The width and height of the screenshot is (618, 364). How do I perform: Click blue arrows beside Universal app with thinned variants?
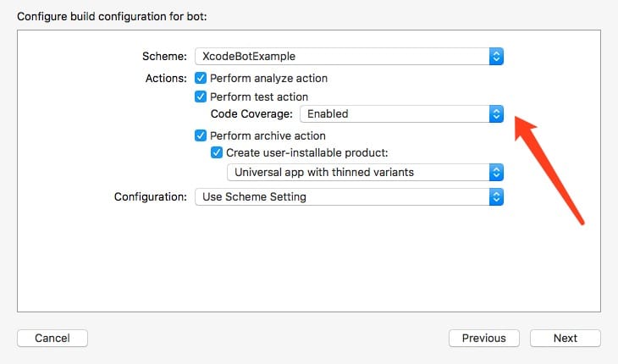pos(496,173)
